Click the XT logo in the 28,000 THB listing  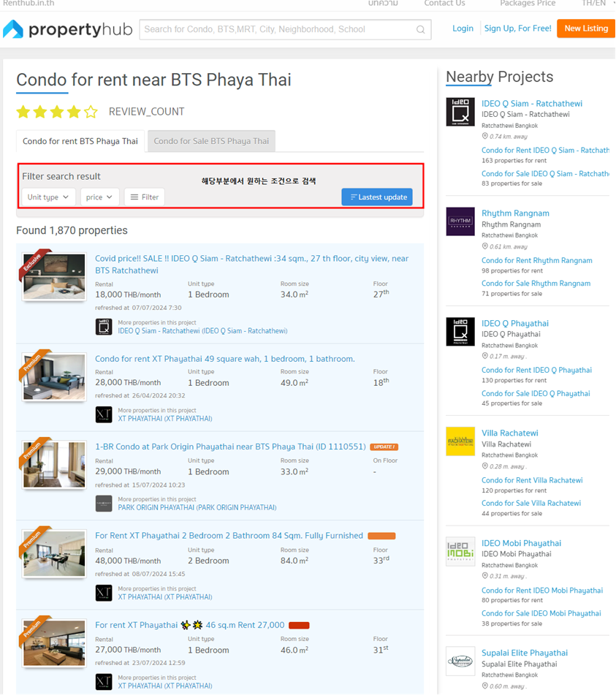104,414
